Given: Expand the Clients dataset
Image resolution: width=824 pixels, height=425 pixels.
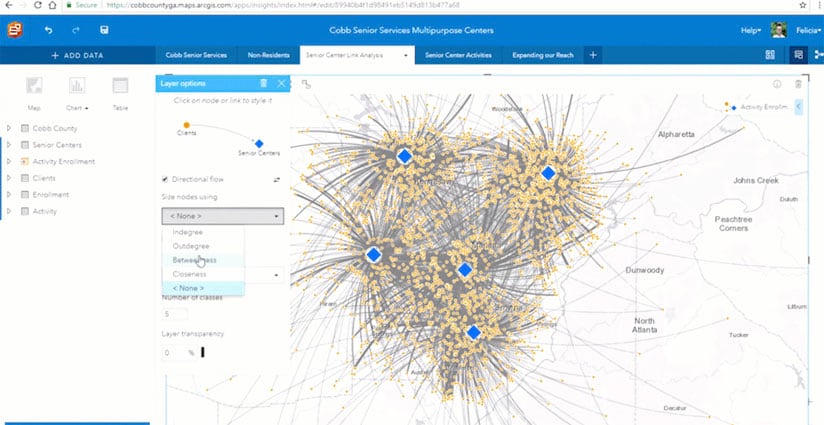Looking at the screenshot, I should point(8,178).
